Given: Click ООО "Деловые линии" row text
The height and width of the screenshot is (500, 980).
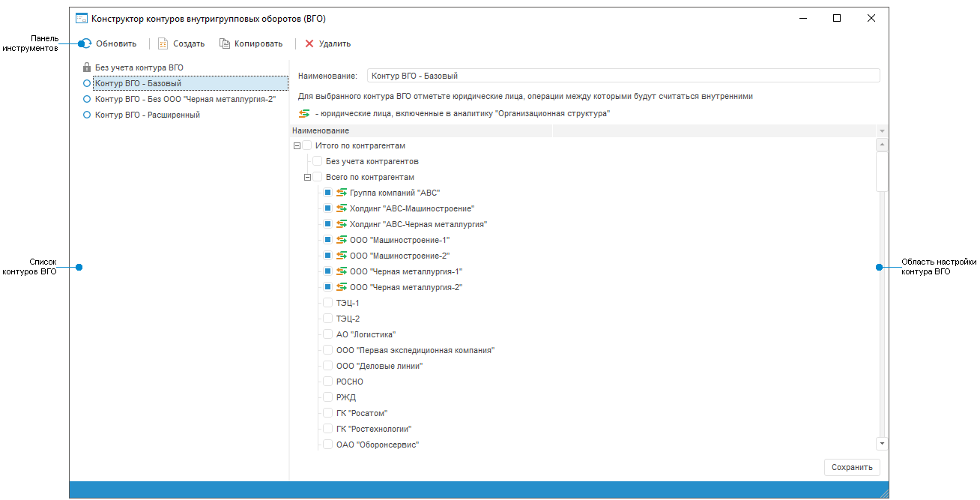Looking at the screenshot, I should pyautogui.click(x=380, y=366).
